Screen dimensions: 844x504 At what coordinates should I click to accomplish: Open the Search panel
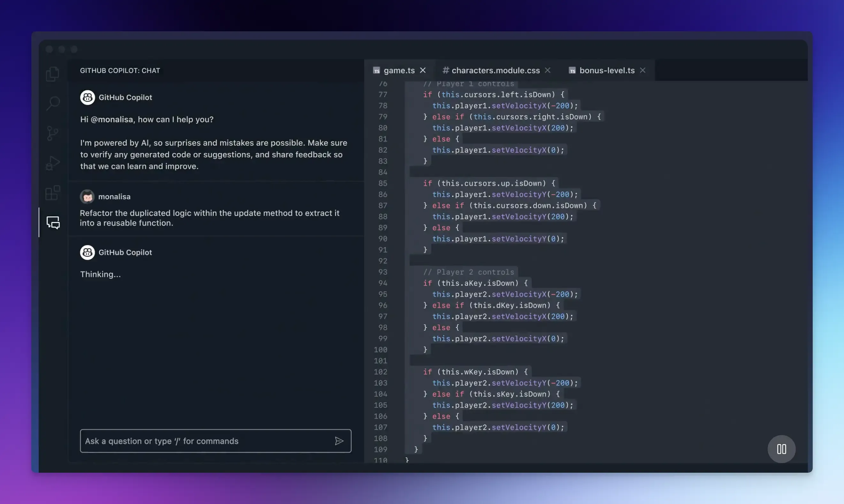[x=53, y=103]
